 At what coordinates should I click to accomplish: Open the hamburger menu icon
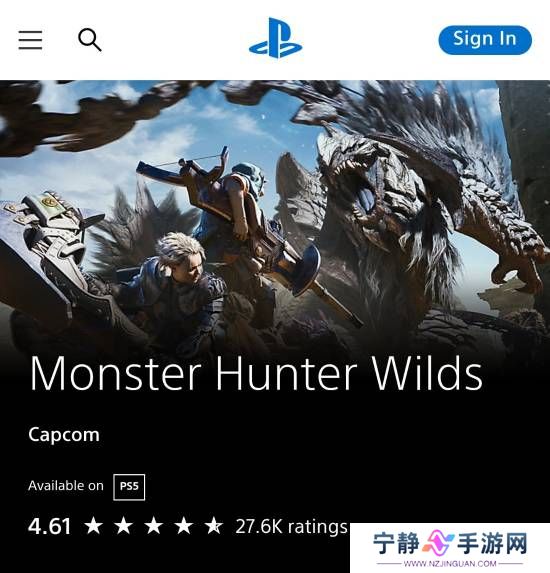[x=30, y=40]
